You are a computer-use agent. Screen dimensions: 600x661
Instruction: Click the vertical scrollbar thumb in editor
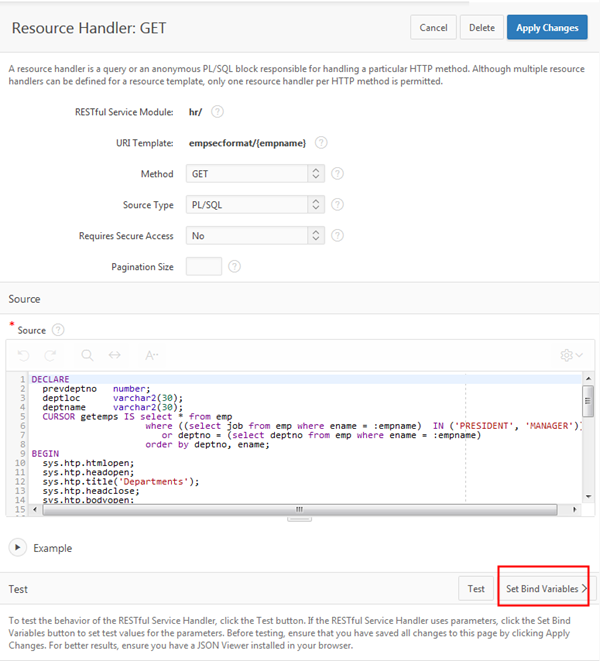[x=588, y=401]
